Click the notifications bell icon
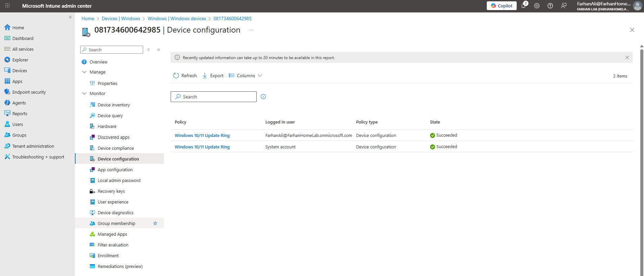Image resolution: width=644 pixels, height=276 pixels. coord(523,6)
